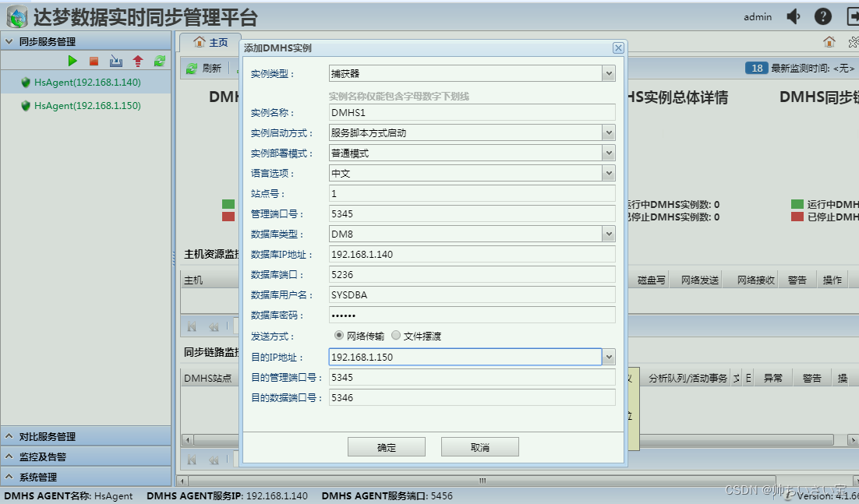This screenshot has height=504, width=859.
Task: Click the admin user label
Action: pyautogui.click(x=758, y=17)
